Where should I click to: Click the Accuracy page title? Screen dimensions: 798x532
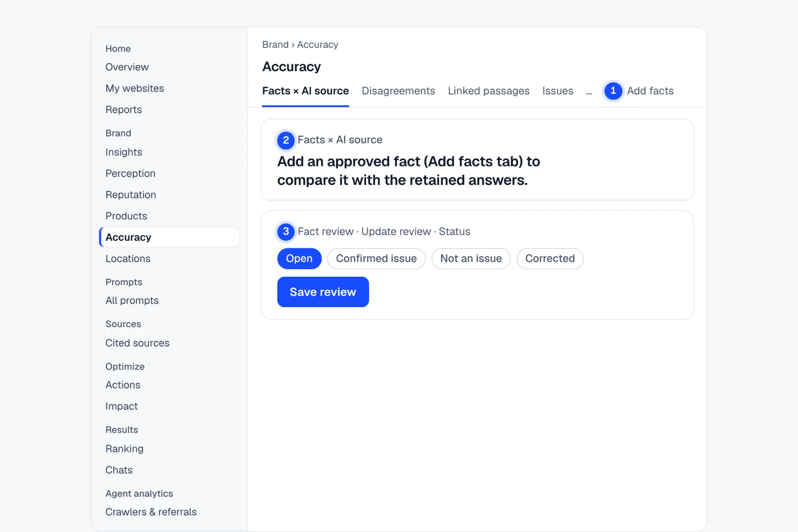[291, 67]
